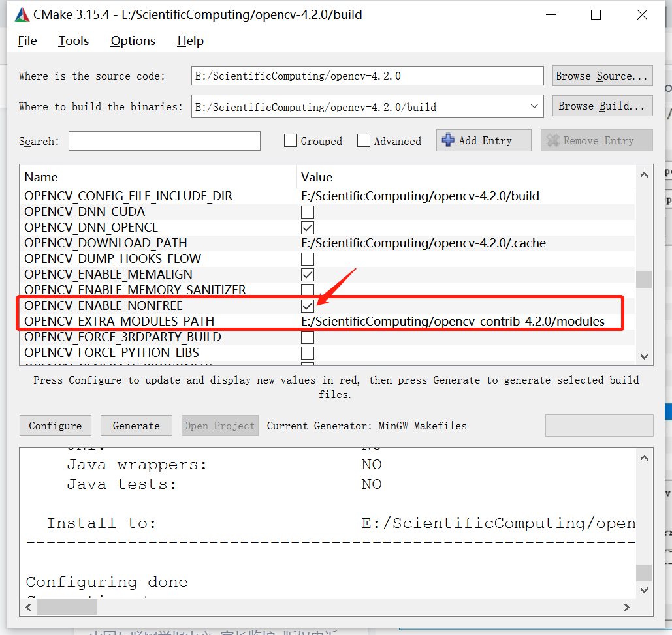This screenshot has width=672, height=635.
Task: Click the Open Project button
Action: 220,426
